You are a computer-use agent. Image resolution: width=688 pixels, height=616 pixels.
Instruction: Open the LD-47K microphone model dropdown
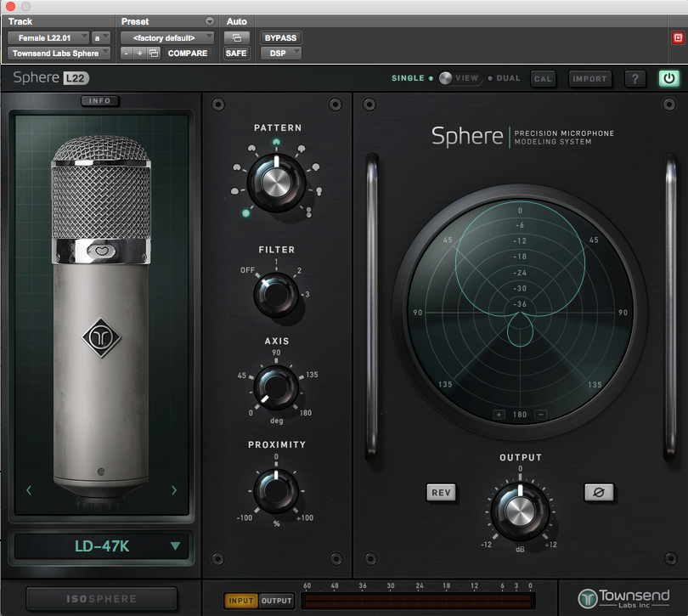click(x=104, y=546)
